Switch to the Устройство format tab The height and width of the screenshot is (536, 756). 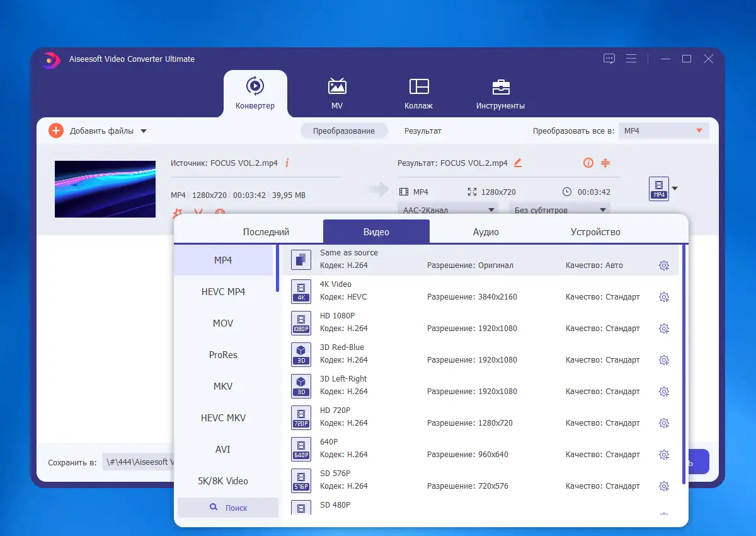click(x=595, y=231)
